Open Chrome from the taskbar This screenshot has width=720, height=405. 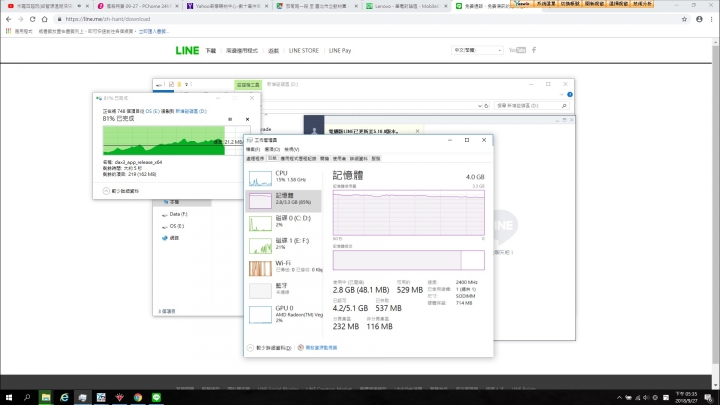pos(138,398)
